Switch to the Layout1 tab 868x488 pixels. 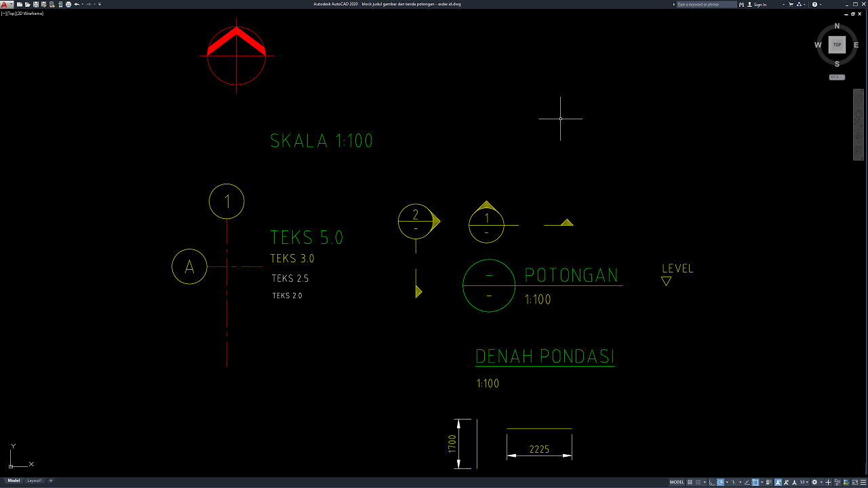[x=35, y=481]
